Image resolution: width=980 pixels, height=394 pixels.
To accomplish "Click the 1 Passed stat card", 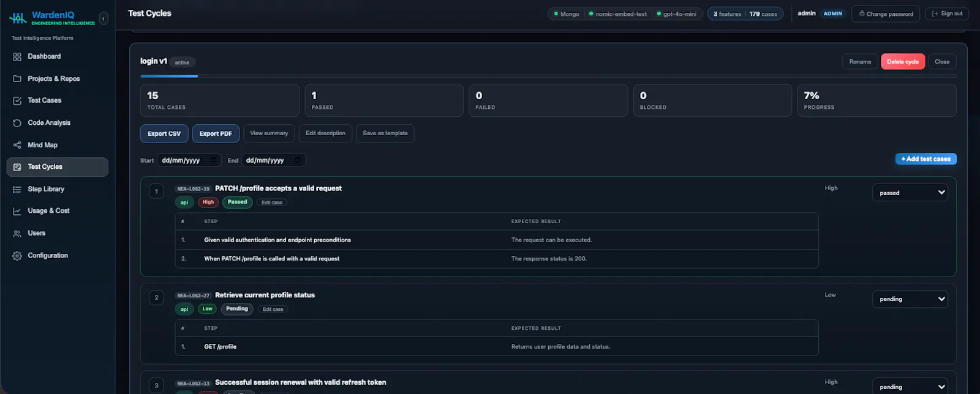I will click(x=384, y=100).
